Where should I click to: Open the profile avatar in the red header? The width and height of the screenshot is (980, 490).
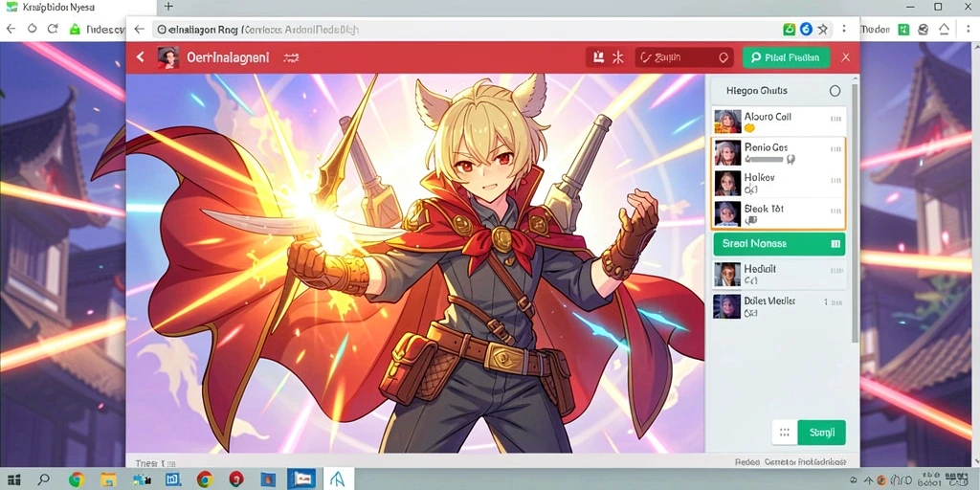point(168,57)
